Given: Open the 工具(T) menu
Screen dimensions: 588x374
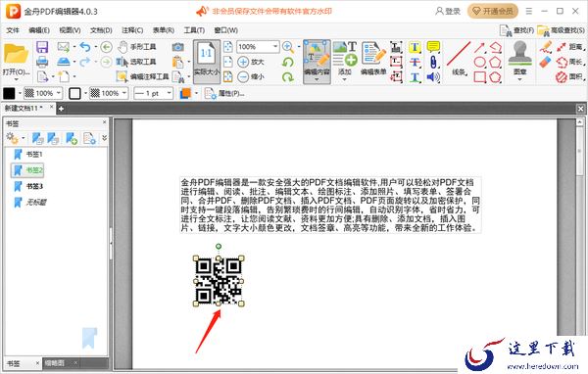Looking at the screenshot, I should click(194, 30).
